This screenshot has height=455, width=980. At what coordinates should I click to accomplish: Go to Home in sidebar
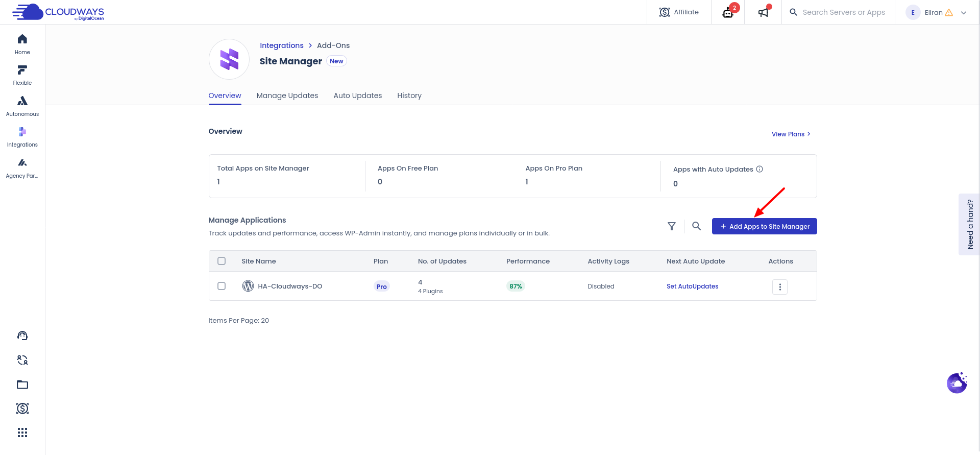point(22,44)
